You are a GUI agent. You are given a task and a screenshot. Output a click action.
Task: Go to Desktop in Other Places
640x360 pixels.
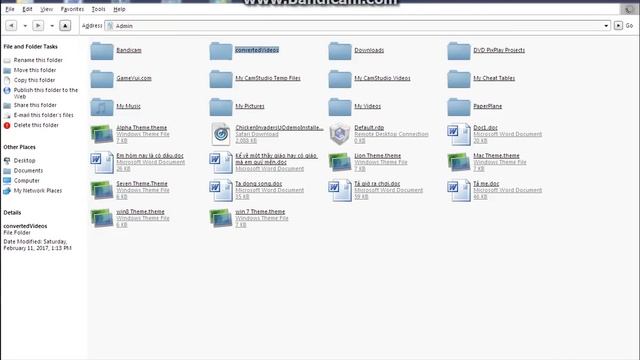[24, 160]
